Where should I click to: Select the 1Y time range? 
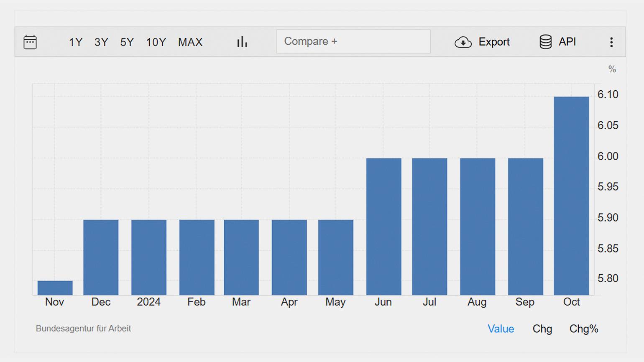(x=76, y=42)
